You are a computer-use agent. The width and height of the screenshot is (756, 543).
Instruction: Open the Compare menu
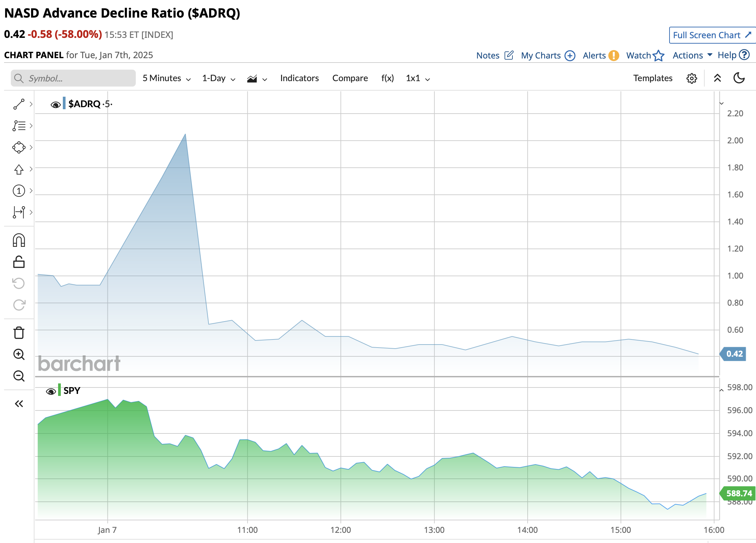click(x=350, y=78)
